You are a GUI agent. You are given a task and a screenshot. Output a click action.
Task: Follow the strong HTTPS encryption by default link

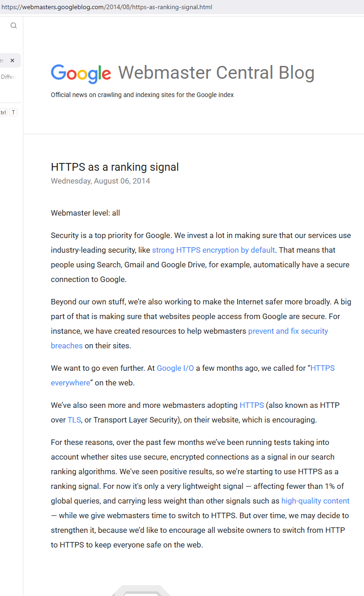click(213, 250)
